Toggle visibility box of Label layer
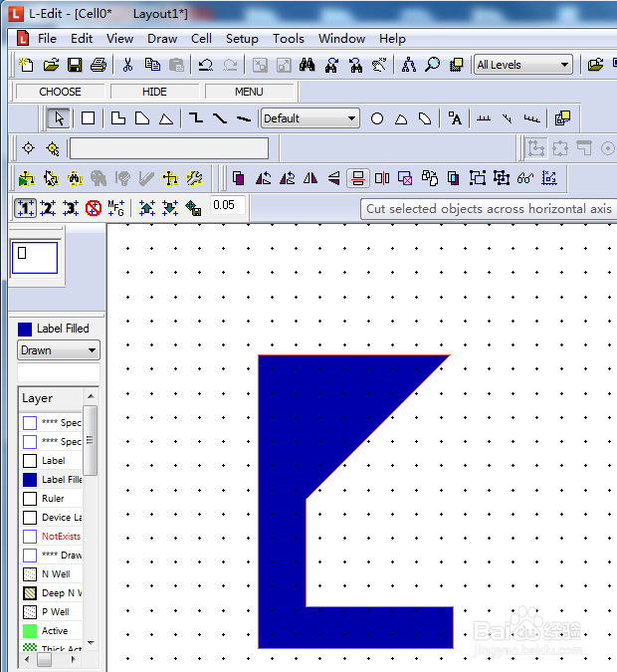 [30, 461]
